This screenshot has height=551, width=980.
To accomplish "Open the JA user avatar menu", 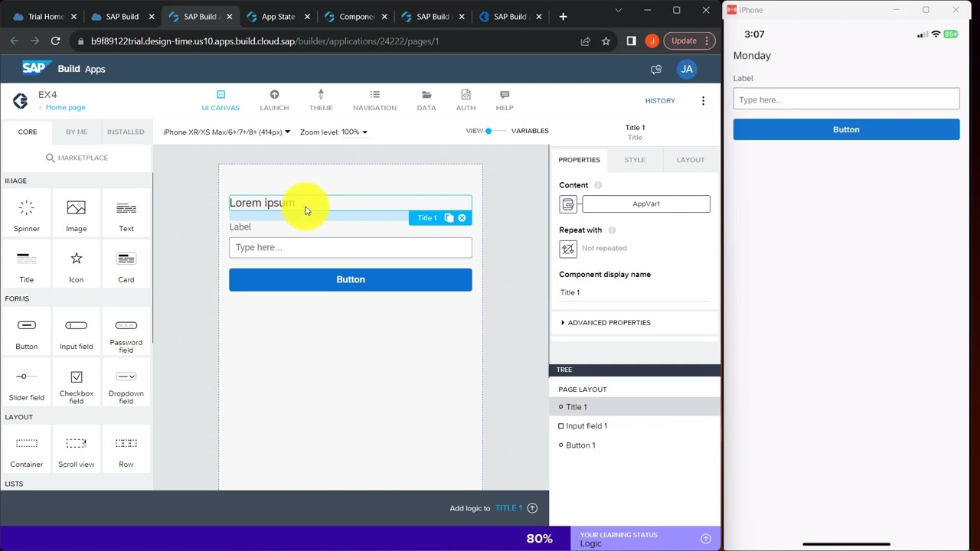I will point(687,69).
